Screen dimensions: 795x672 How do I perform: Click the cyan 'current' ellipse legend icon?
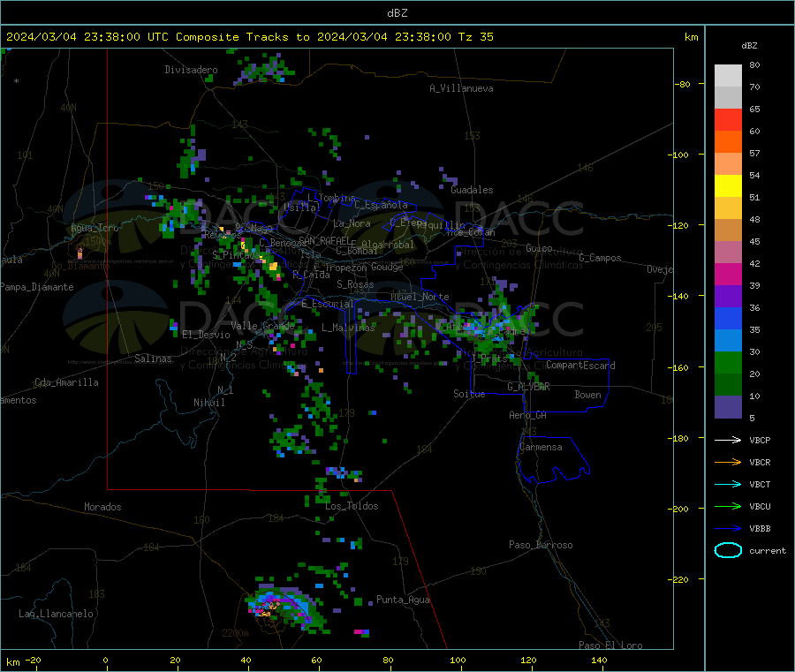coord(728,550)
